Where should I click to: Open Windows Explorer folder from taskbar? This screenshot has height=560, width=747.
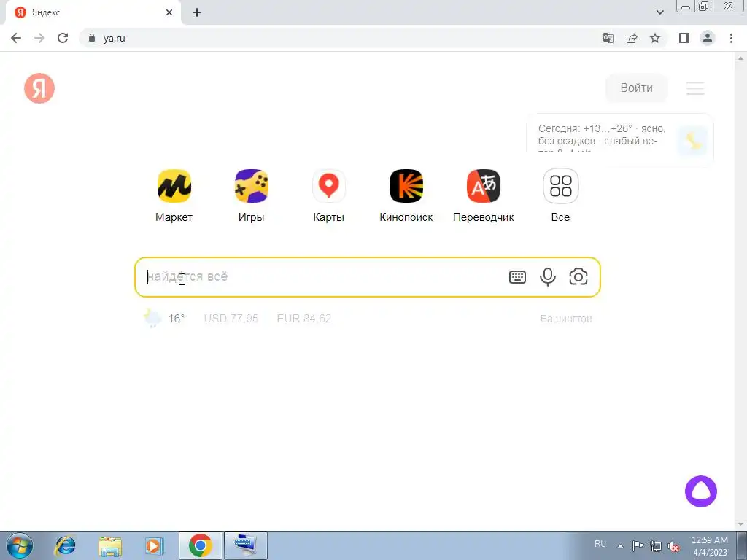point(110,545)
